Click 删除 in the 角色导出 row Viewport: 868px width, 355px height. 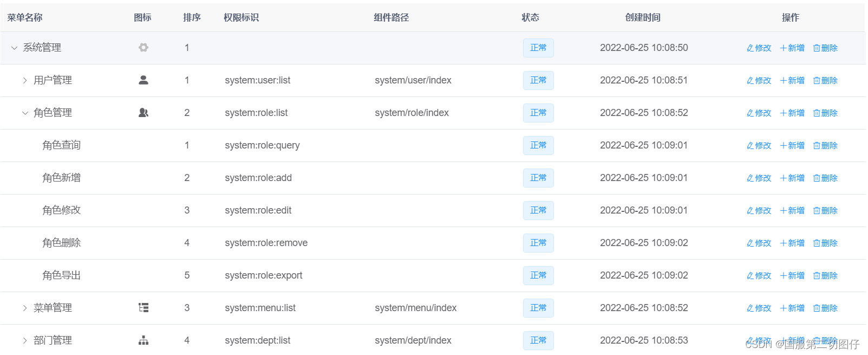click(825, 275)
